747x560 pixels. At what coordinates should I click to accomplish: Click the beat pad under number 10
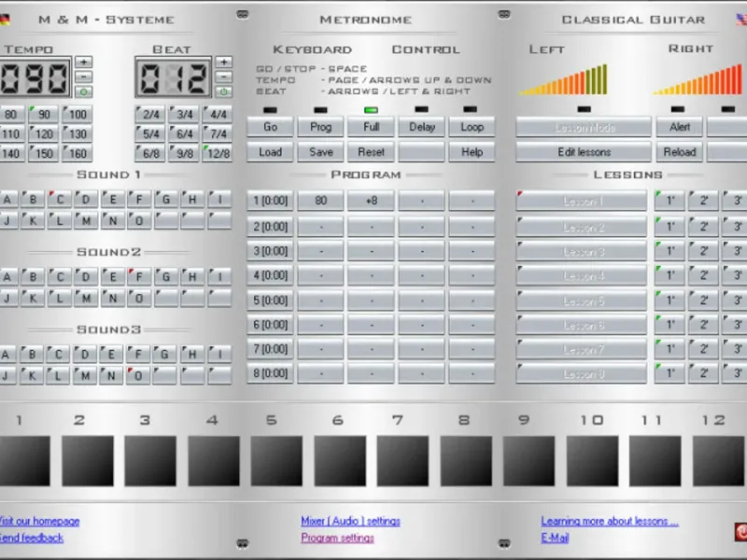[x=592, y=461]
